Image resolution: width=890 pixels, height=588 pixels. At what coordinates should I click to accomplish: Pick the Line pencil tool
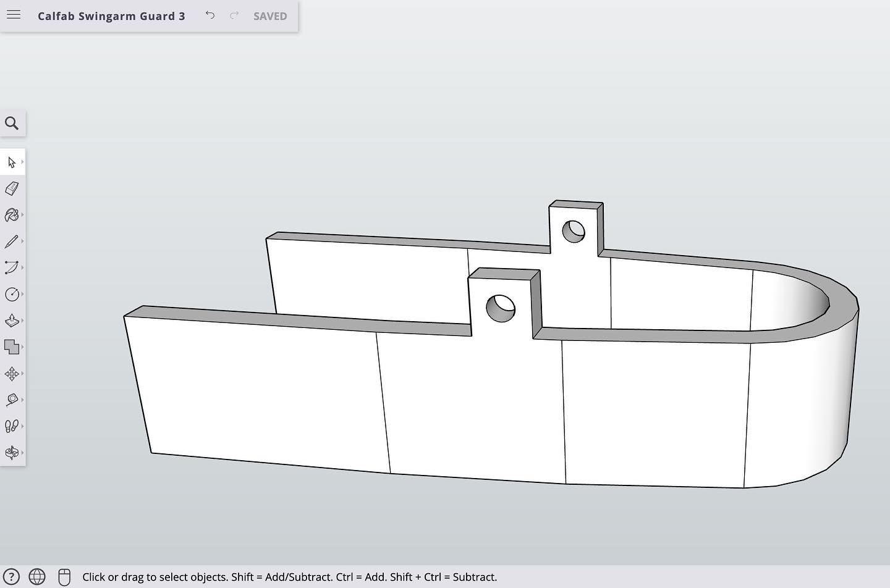point(11,241)
